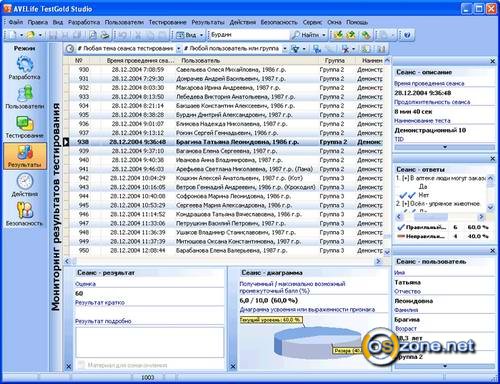
Task: Open the Безопасность menu
Action: [279, 22]
